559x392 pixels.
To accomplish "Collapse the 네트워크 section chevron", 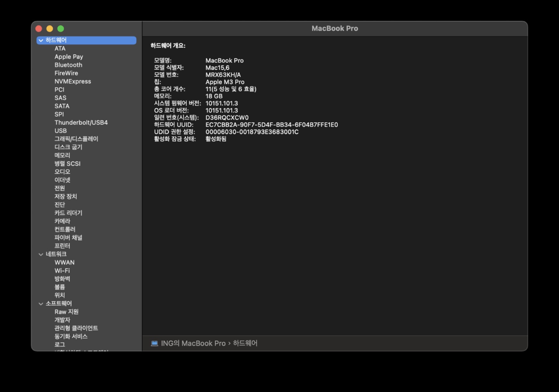I will [x=41, y=254].
